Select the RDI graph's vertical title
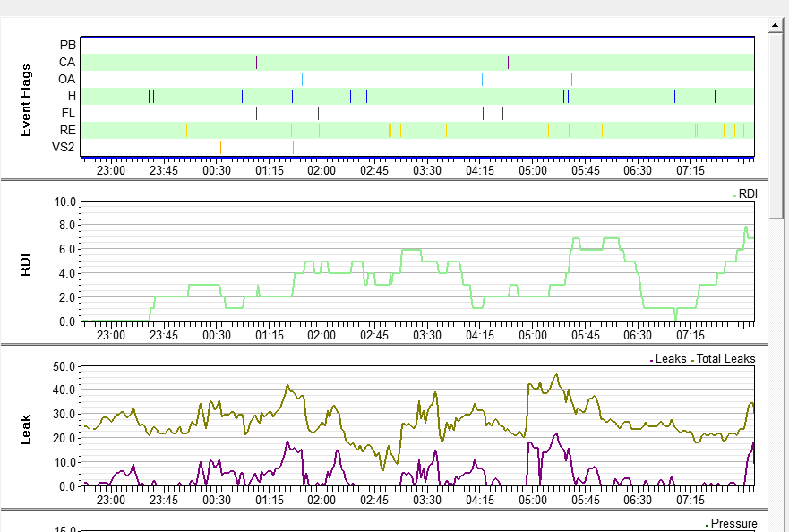This screenshot has height=532, width=789. (26, 262)
